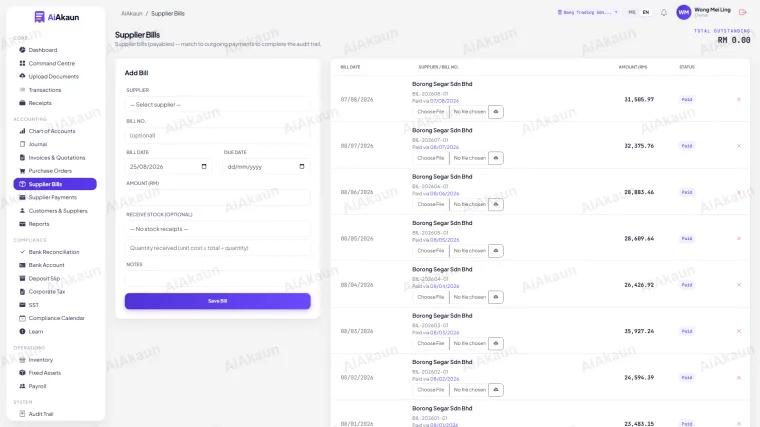
Task: Open payment link 08/02/2026
Action: coord(444,379)
